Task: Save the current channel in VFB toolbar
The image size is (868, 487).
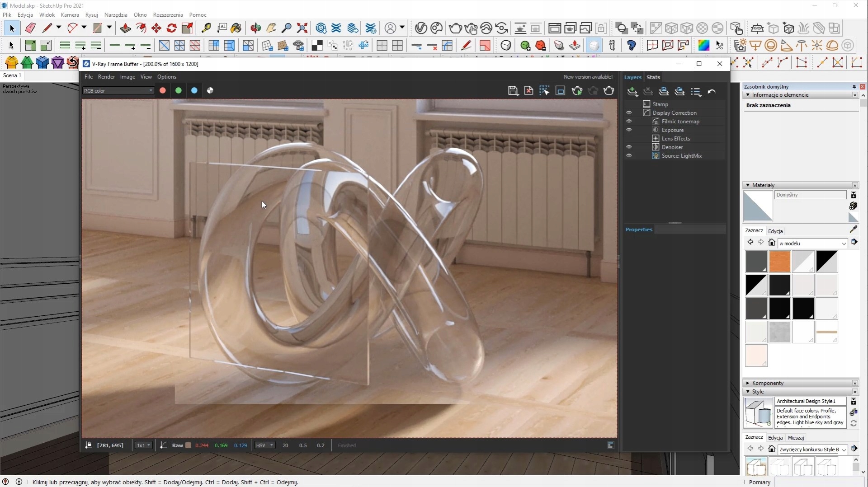Action: 513,91
